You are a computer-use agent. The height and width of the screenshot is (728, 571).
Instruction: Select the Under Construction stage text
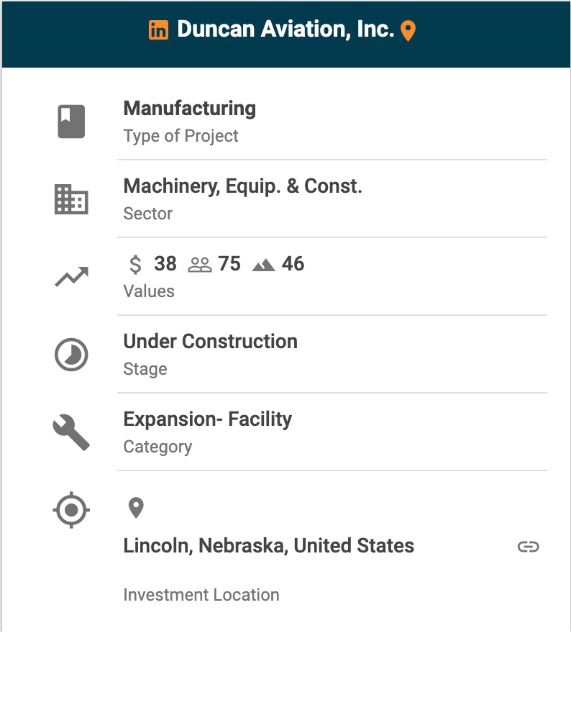[210, 342]
